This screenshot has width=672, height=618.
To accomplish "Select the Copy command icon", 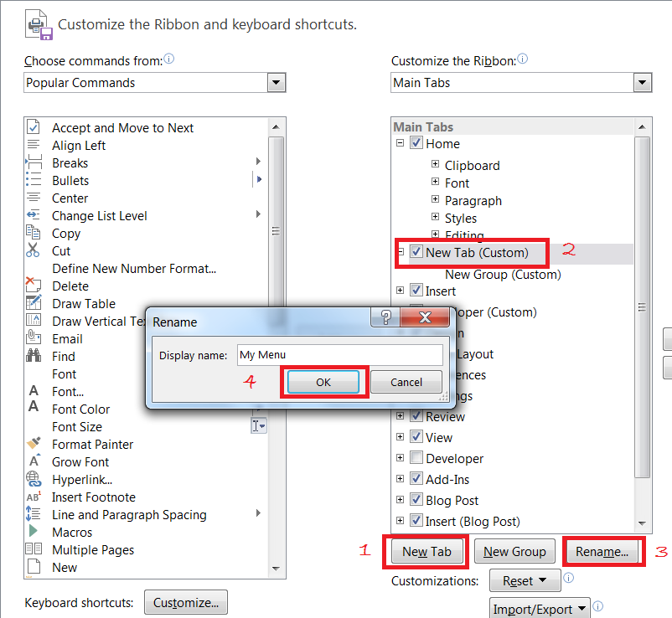I will point(34,233).
